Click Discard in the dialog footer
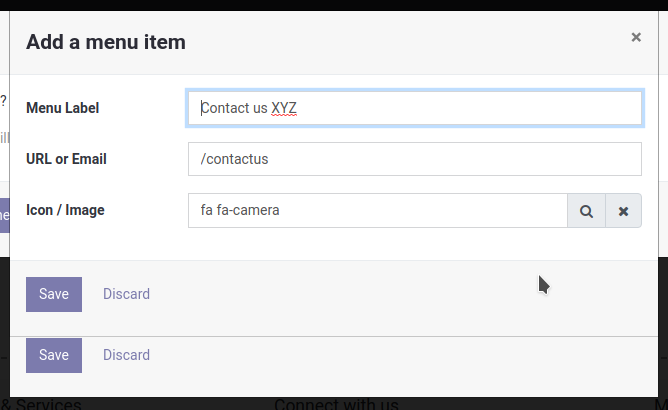 click(126, 294)
